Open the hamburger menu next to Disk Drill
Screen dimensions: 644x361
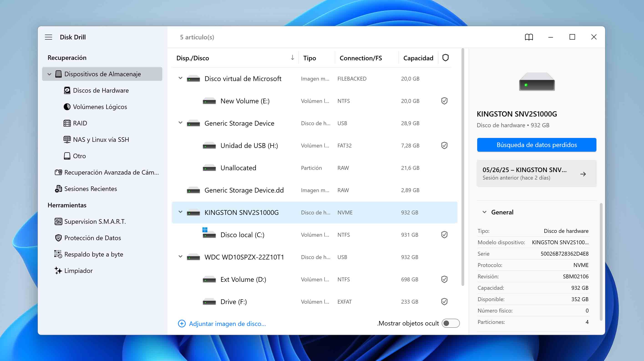[48, 37]
